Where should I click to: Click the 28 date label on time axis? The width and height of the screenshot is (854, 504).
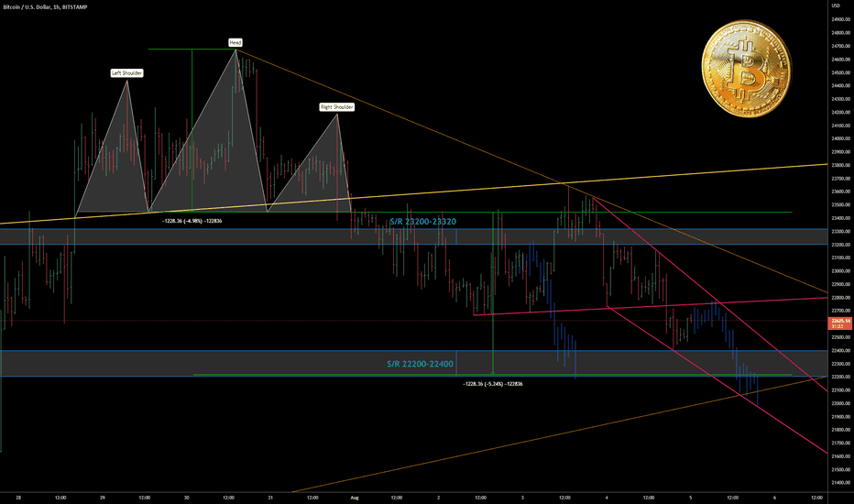18,498
